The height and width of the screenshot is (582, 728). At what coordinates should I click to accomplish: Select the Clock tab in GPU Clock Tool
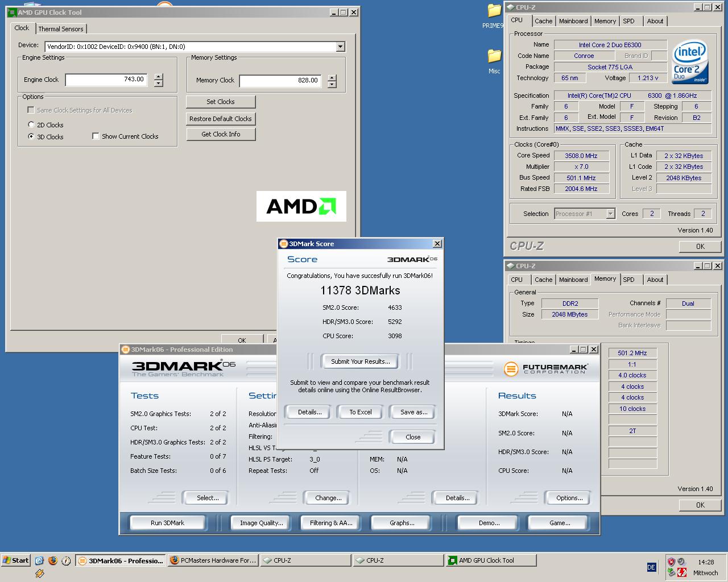coord(22,28)
